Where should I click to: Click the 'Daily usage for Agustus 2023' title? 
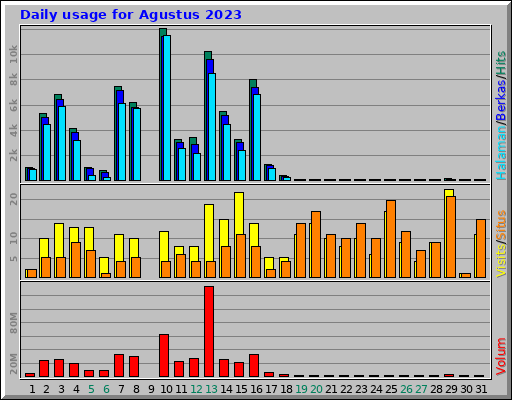(x=131, y=15)
